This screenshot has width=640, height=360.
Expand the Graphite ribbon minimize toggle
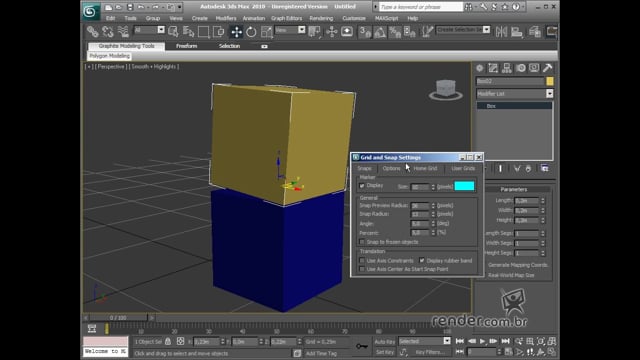[264, 47]
